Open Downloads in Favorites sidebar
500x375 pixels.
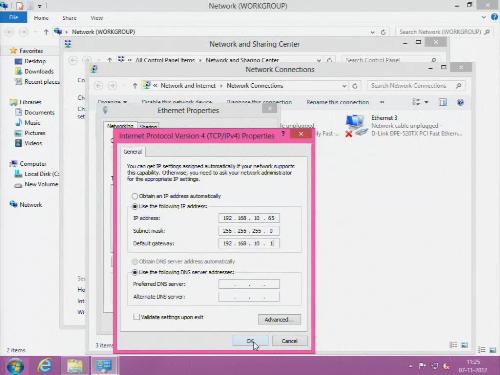point(39,71)
